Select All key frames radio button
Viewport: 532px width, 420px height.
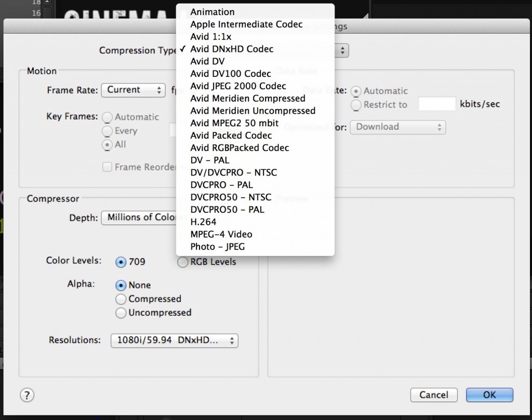[107, 145]
